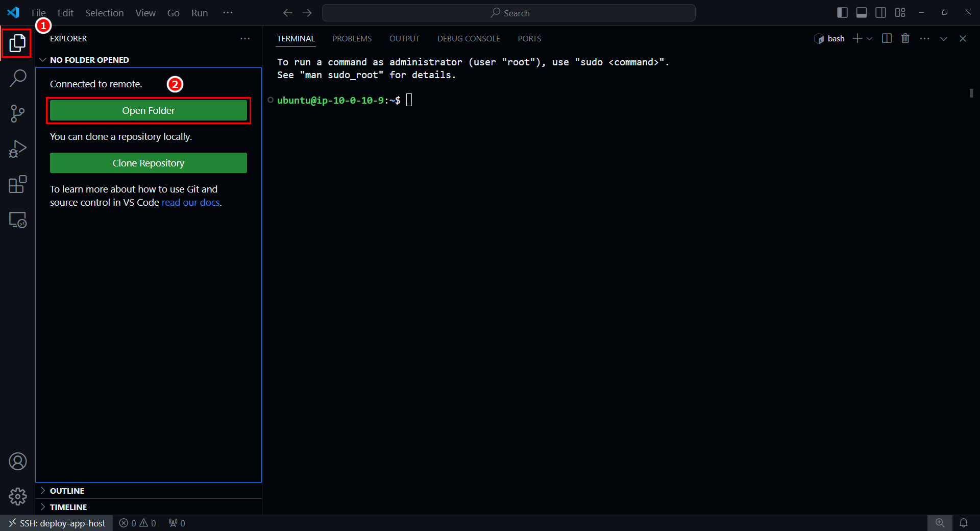Click the SSH: deploy-app-host remote indicator
The width and height of the screenshot is (980, 531).
pyautogui.click(x=57, y=523)
